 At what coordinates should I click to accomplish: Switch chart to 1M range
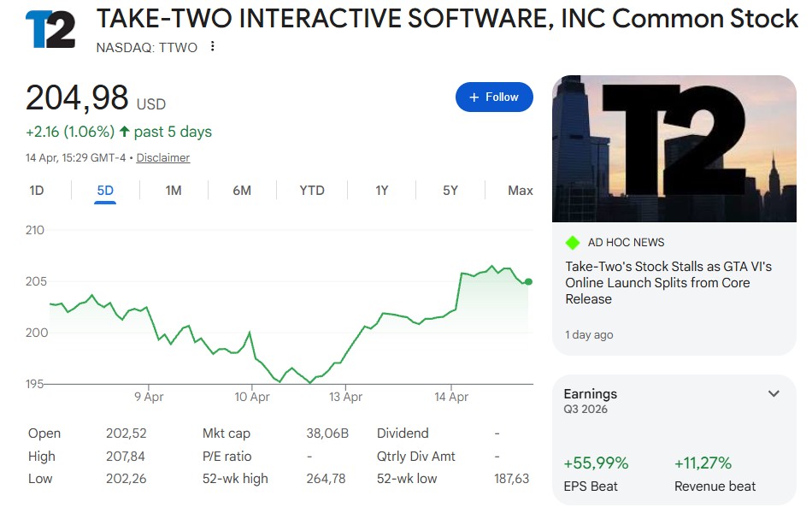[x=174, y=191]
